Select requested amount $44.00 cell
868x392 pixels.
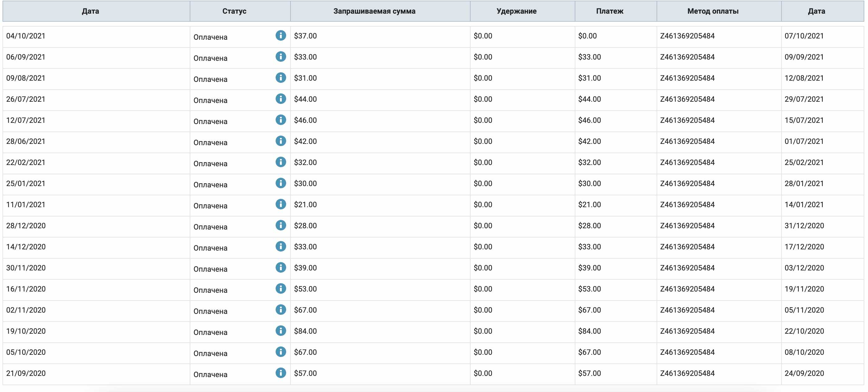click(x=380, y=100)
